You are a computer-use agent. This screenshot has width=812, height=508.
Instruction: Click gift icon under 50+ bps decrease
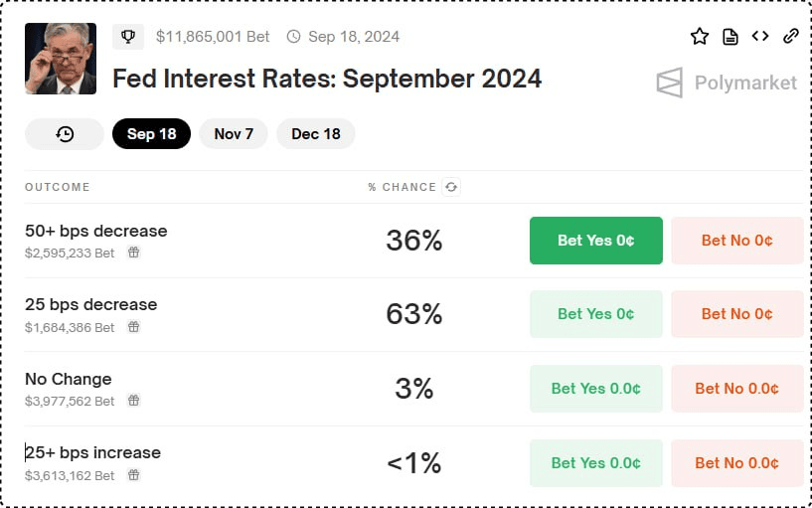[x=133, y=253]
